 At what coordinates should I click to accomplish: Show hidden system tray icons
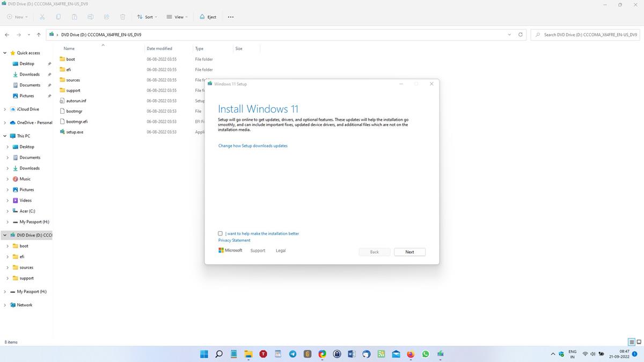pos(553,354)
